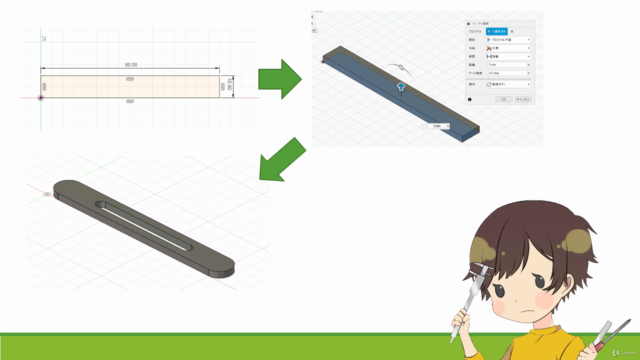Click Cancel (キャンセル) in the extrude dialog
Viewport: 640px width, 360px height.
523,99
